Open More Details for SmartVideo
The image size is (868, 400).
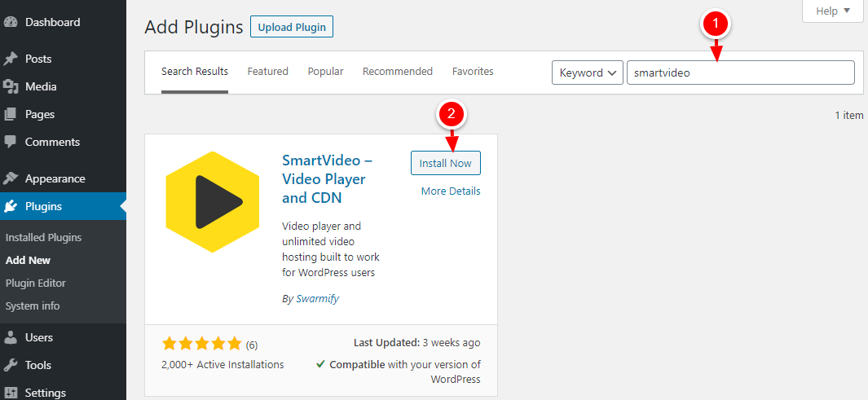[451, 191]
